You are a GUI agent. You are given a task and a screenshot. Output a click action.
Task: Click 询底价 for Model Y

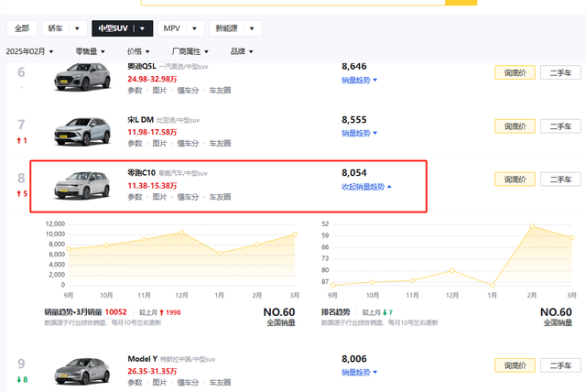[x=515, y=365]
